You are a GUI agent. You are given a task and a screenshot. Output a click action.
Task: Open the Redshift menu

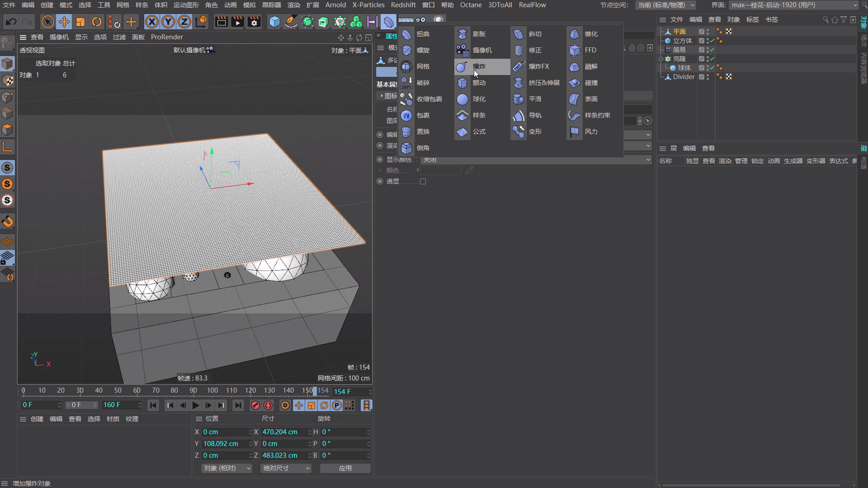tap(403, 5)
